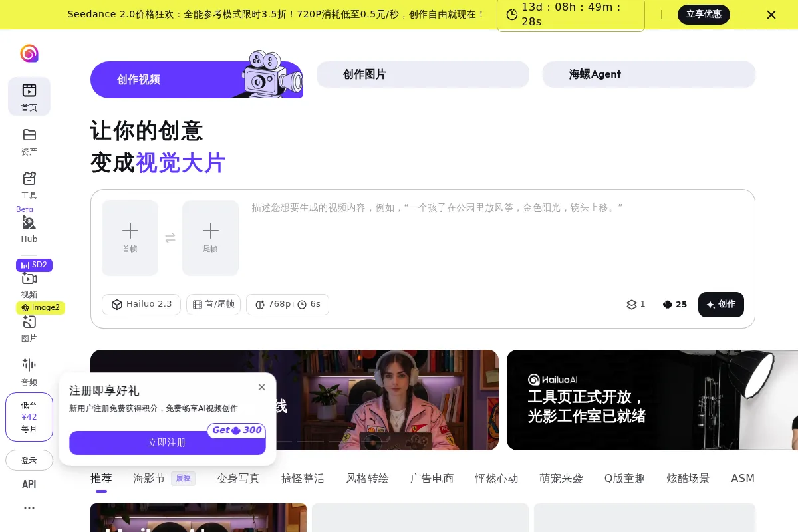Select the 怦然心动 category tab
Image resolution: width=798 pixels, height=532 pixels.
pos(496,479)
